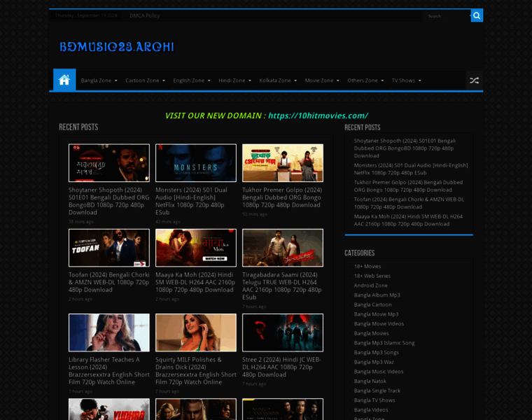Focus the Search input field
This screenshot has width=532, height=420.
coord(447,16)
